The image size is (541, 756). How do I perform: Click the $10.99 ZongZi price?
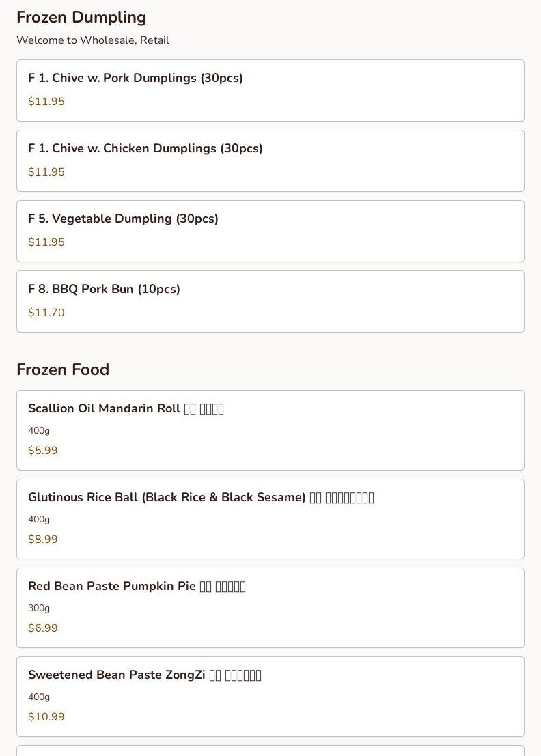[46, 716]
